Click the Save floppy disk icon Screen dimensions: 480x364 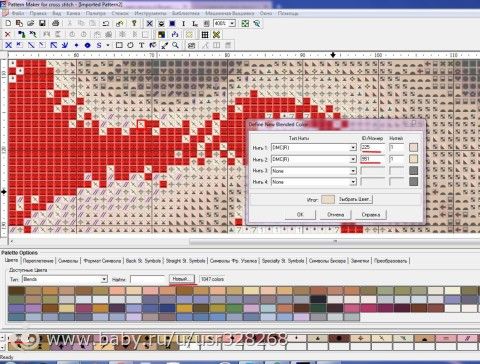42,23
